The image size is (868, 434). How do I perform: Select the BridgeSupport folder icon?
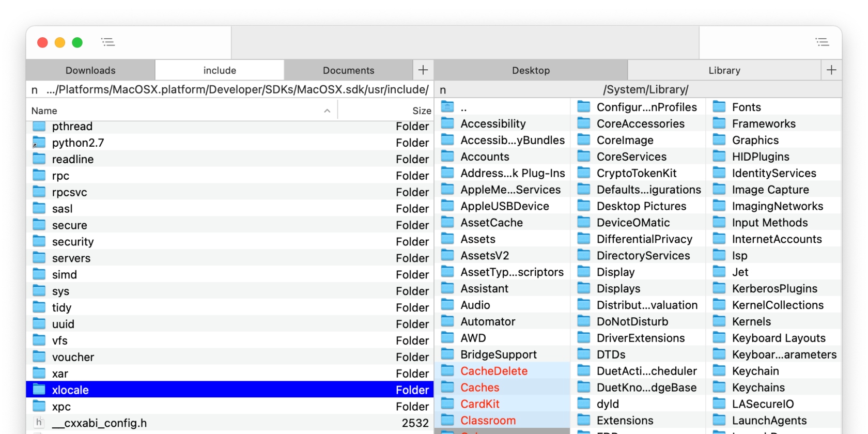pos(447,354)
